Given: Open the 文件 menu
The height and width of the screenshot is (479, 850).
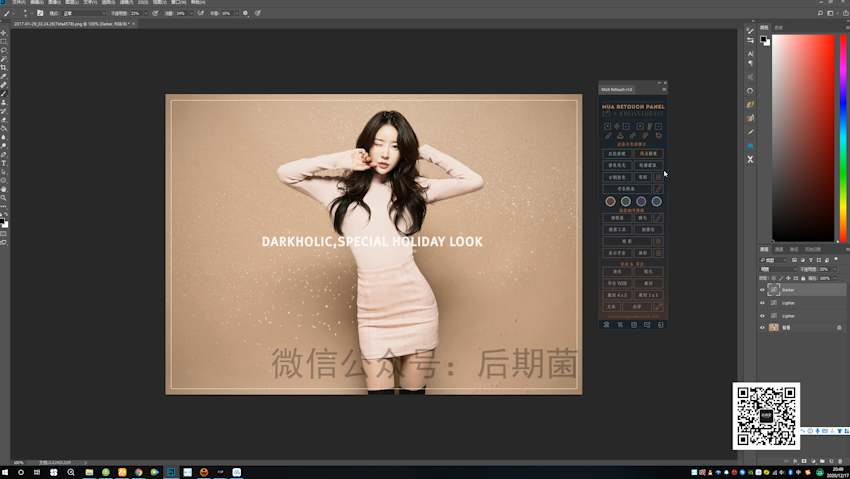Looking at the screenshot, I should click(19, 2).
